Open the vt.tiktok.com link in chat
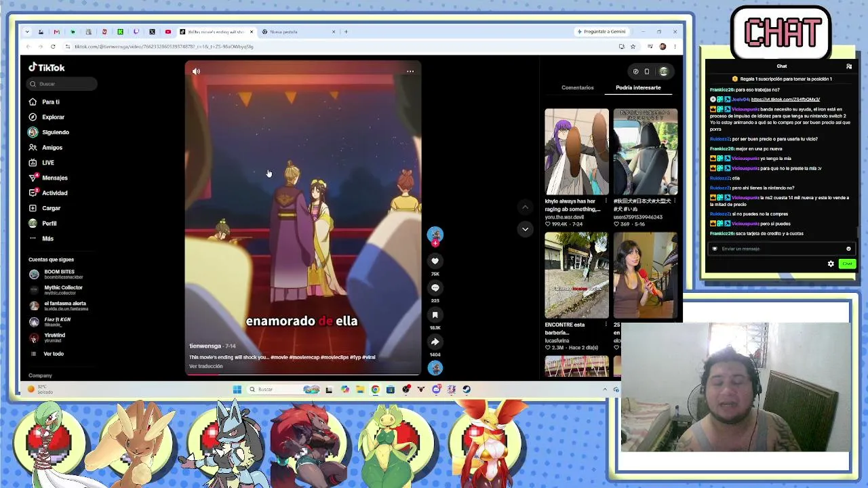Screen dimensions: 868x488 pyautogui.click(x=785, y=100)
